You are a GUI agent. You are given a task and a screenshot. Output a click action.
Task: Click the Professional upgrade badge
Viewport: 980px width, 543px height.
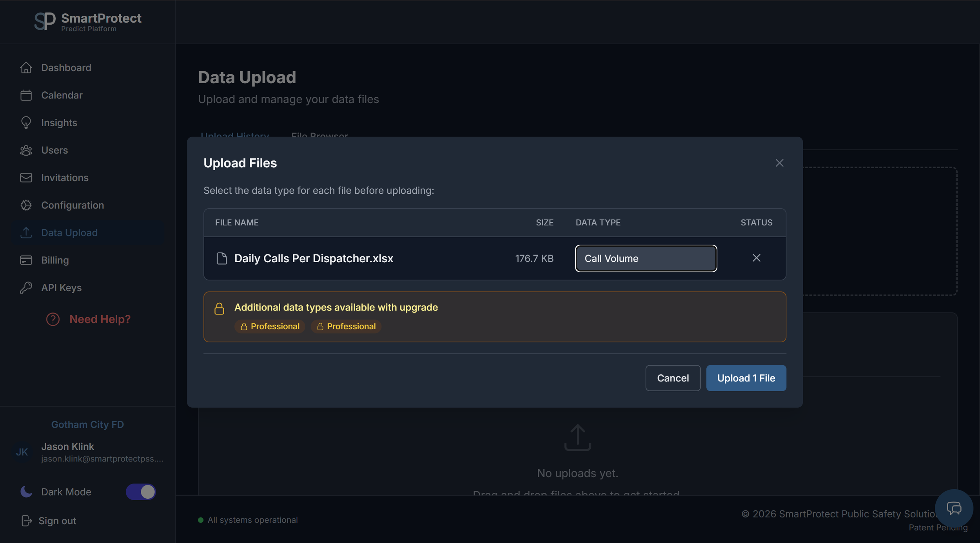[x=270, y=326]
